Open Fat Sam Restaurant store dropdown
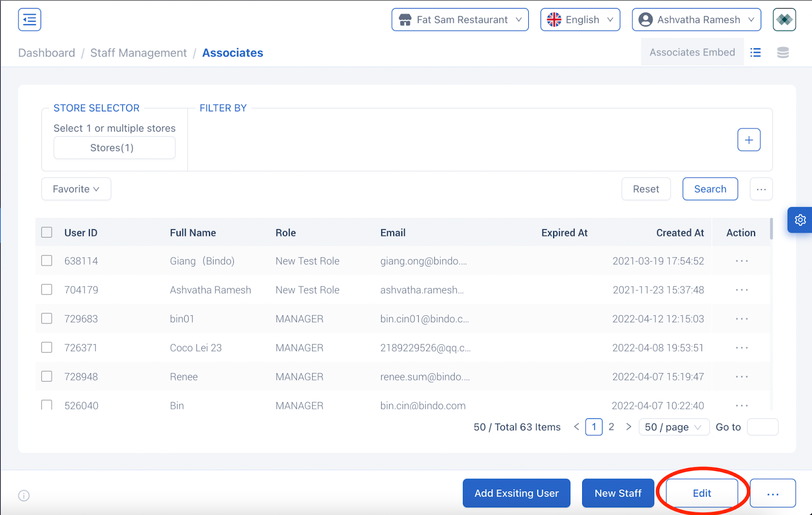The height and width of the screenshot is (515, 812). [x=460, y=20]
